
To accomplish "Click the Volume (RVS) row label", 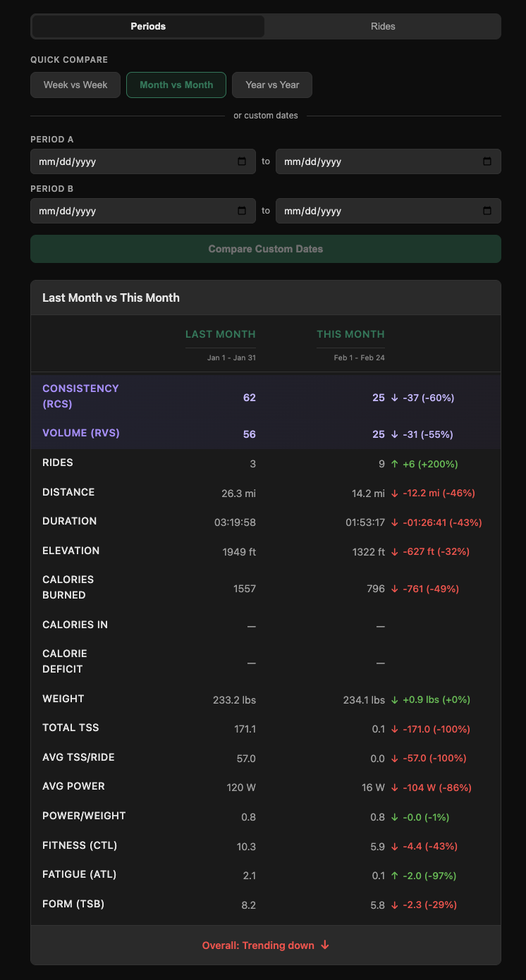I will [x=80, y=434].
